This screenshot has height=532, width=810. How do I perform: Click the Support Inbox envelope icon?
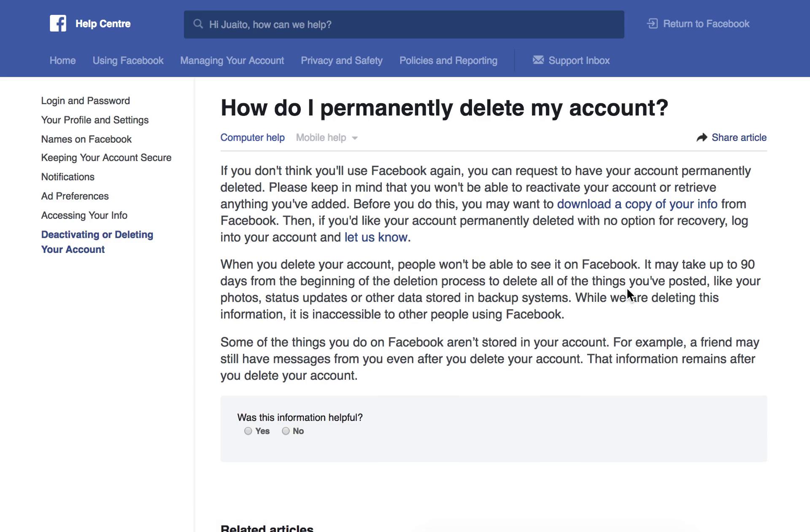(538, 60)
